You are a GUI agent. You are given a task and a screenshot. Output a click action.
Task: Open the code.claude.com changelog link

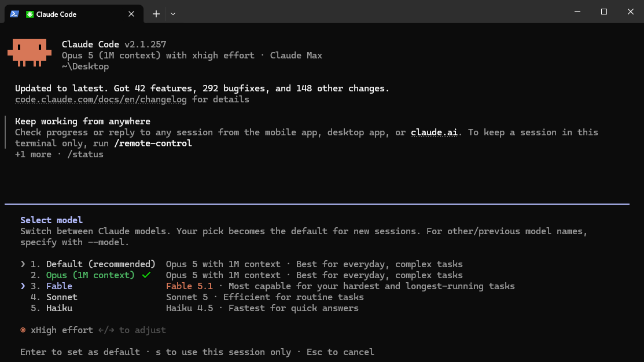101,99
